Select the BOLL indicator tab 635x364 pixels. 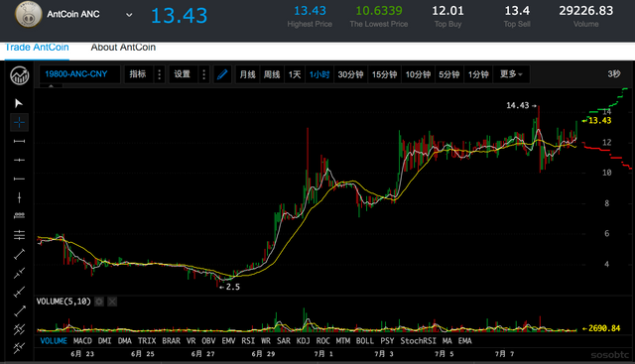pyautogui.click(x=365, y=341)
